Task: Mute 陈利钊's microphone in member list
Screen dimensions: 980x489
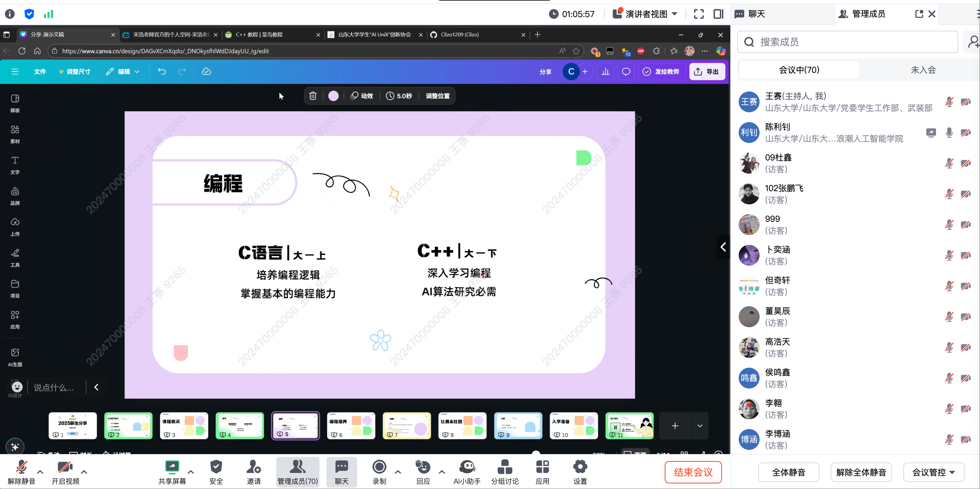Action: tap(949, 133)
